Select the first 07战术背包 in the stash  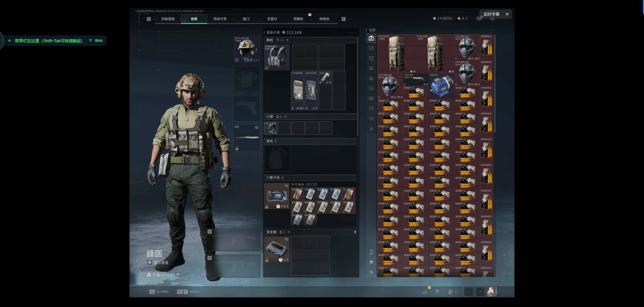(x=397, y=54)
